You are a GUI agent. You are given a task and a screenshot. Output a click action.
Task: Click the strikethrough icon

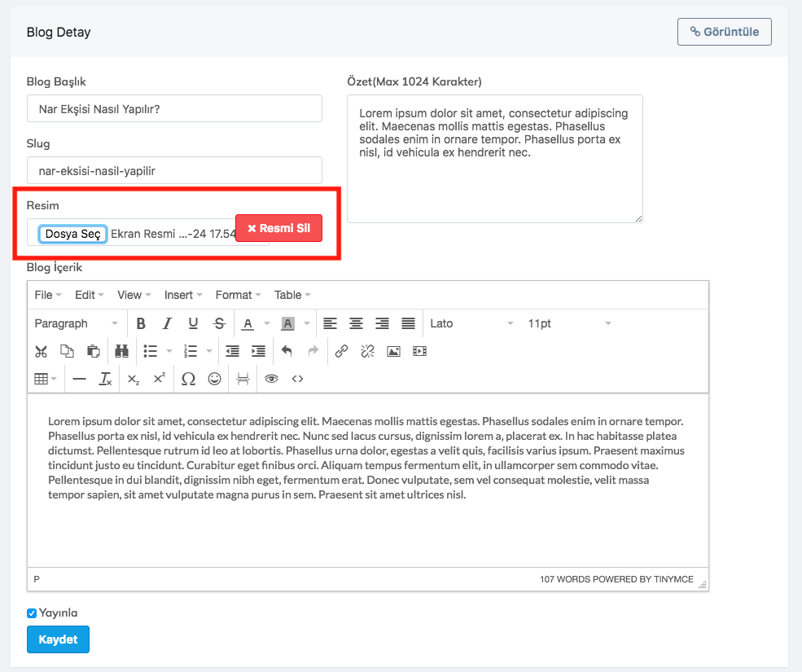pos(219,323)
